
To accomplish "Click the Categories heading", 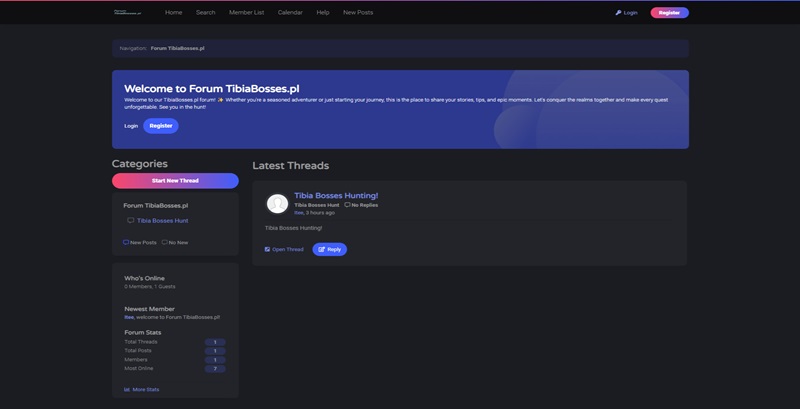I will 140,164.
